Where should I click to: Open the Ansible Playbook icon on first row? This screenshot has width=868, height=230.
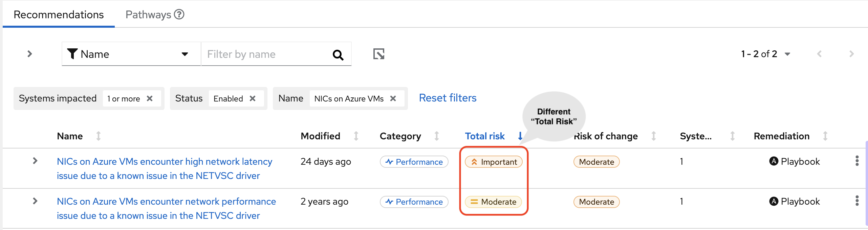pos(774,161)
